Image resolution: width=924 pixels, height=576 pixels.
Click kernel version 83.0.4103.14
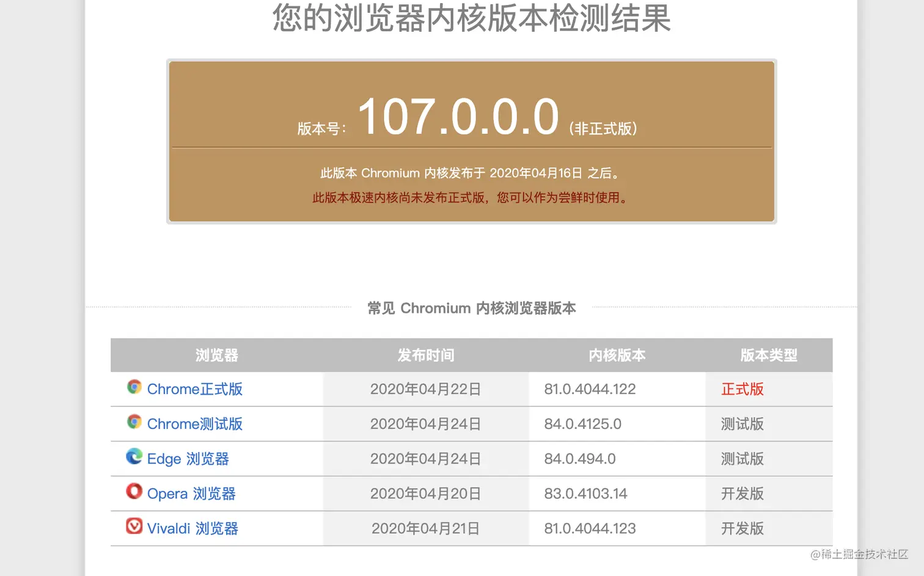click(x=585, y=494)
